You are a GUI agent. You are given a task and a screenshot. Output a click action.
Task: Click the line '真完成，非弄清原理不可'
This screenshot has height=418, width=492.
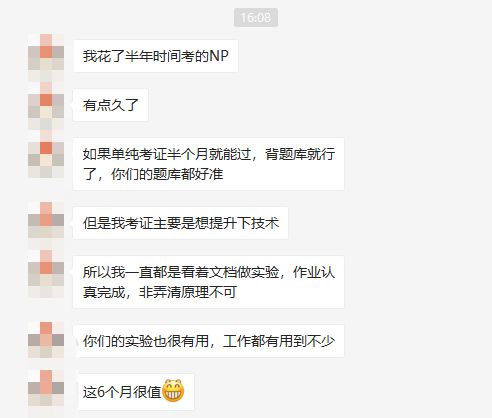pos(160,292)
